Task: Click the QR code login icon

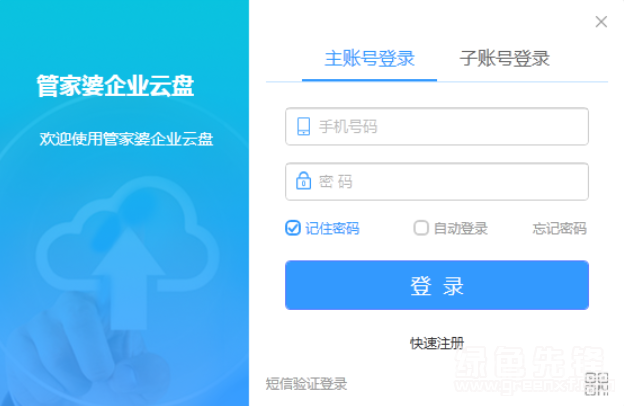Action: 597,384
